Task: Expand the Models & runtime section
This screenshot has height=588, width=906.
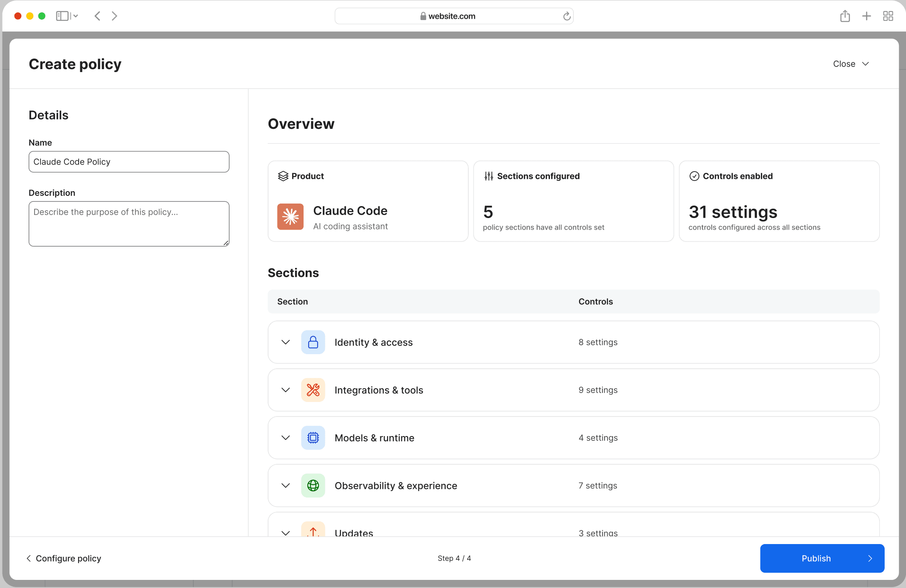Action: (x=286, y=438)
